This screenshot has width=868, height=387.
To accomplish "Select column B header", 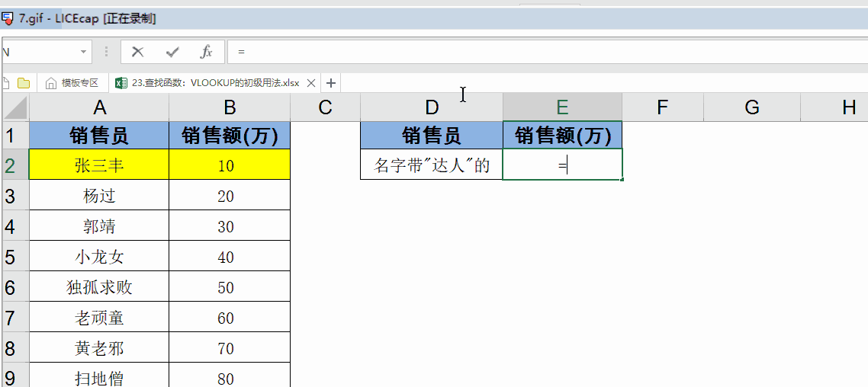I will coord(230,107).
